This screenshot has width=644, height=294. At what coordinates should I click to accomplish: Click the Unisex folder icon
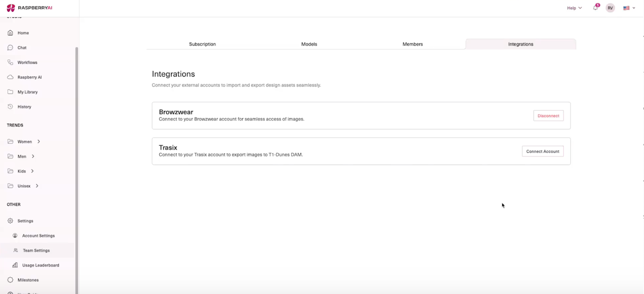coord(10,186)
